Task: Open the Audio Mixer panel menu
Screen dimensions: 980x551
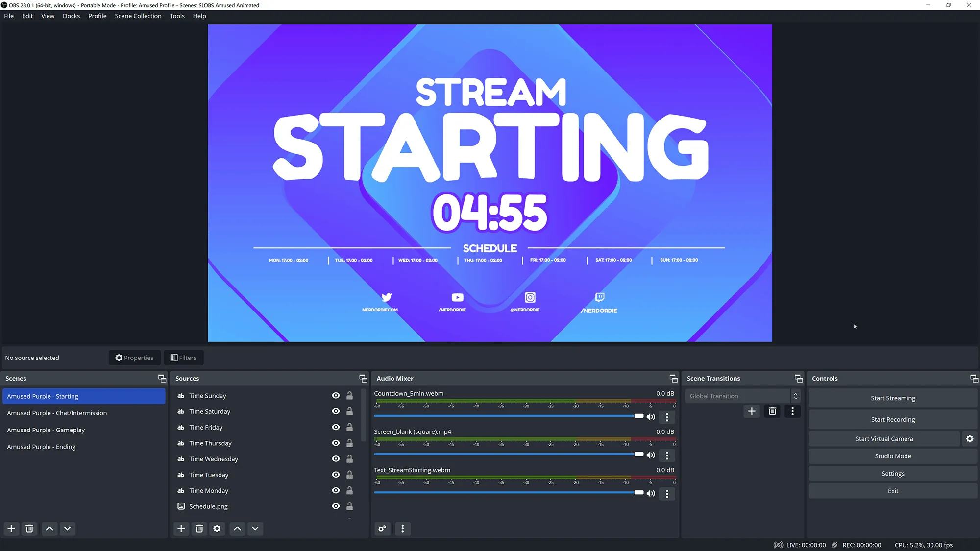Action: 402,528
